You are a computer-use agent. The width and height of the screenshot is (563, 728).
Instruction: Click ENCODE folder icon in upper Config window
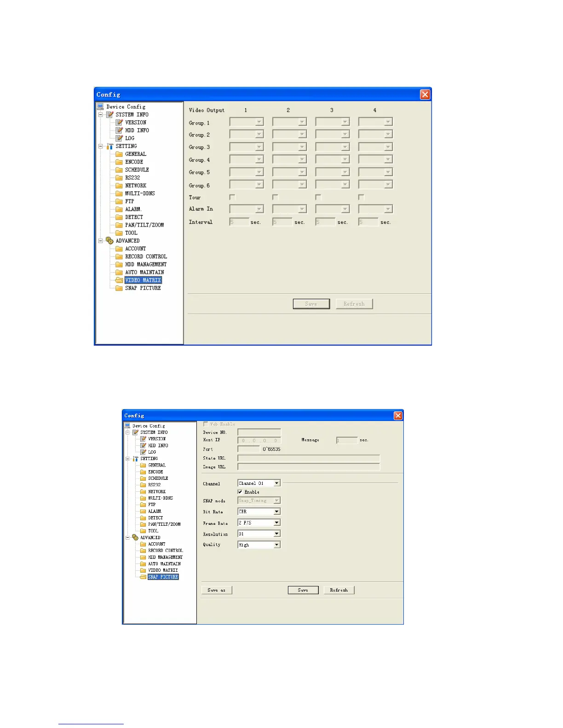(119, 162)
